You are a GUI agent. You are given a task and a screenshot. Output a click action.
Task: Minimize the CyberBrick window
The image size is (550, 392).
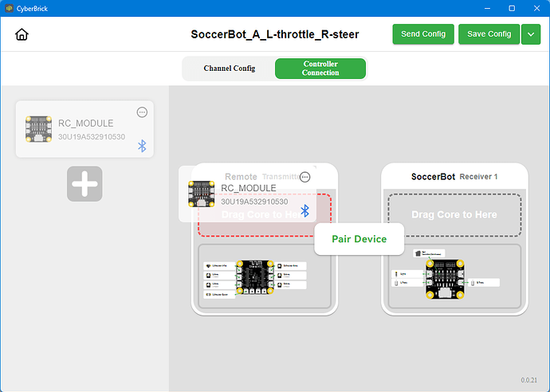(487, 8)
